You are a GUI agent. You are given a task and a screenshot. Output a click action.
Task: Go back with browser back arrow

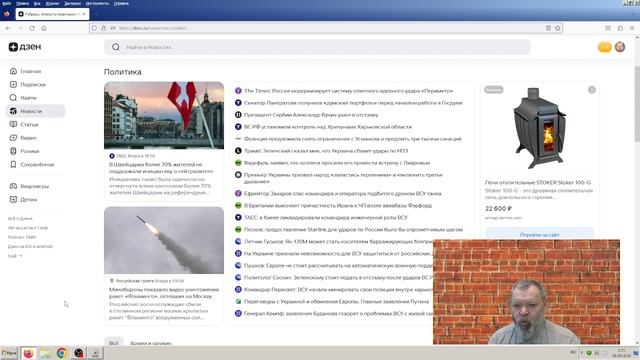click(8, 28)
